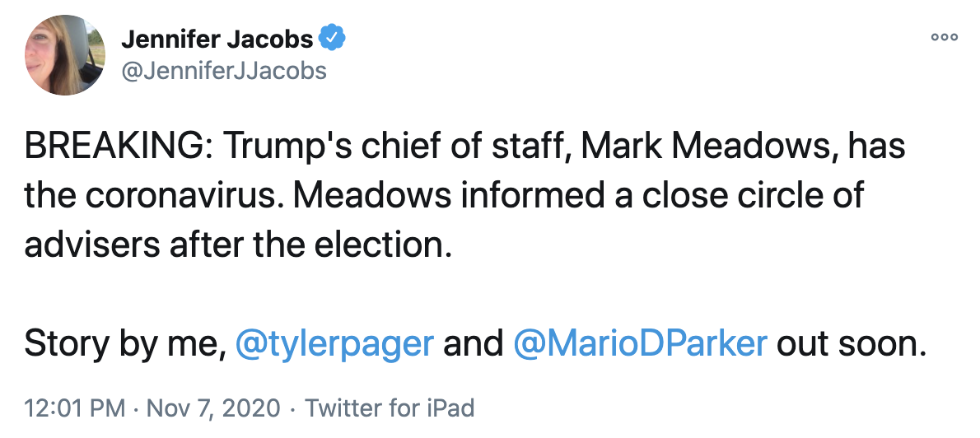Click the phrase "advisers after the election"
Screen dimensions: 980x438
tap(238, 245)
